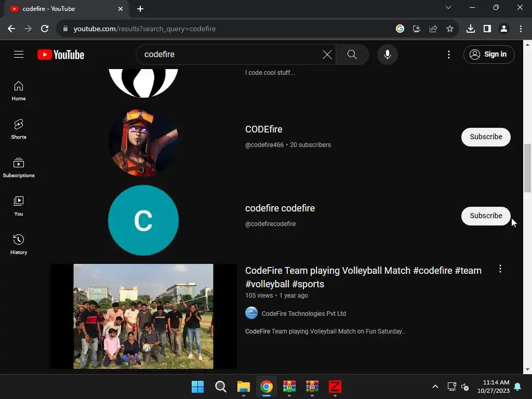
Task: Open red Z app in taskbar
Action: click(335, 387)
